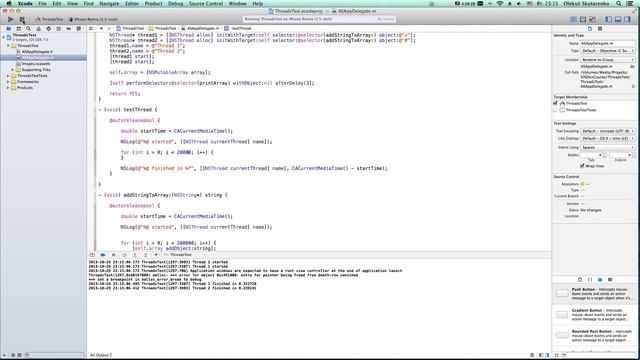Image resolution: width=640 pixels, height=360 pixels.
Task: Open the Breakpoint navigator icon
Action: coord(69,29)
